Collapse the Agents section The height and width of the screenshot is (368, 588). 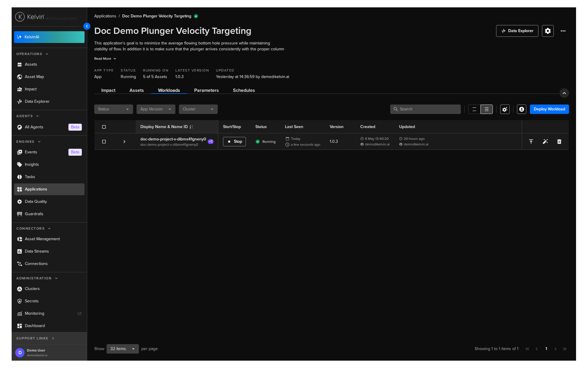(28, 116)
